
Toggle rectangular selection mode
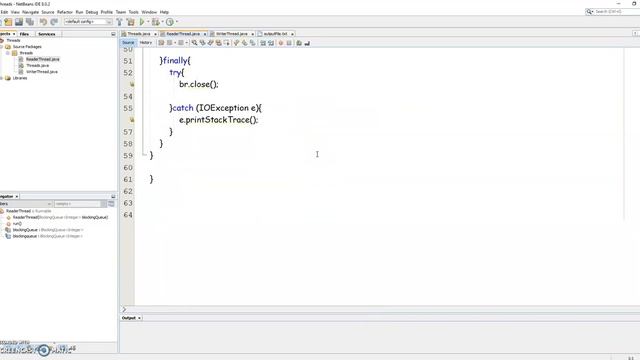[x=227, y=43]
